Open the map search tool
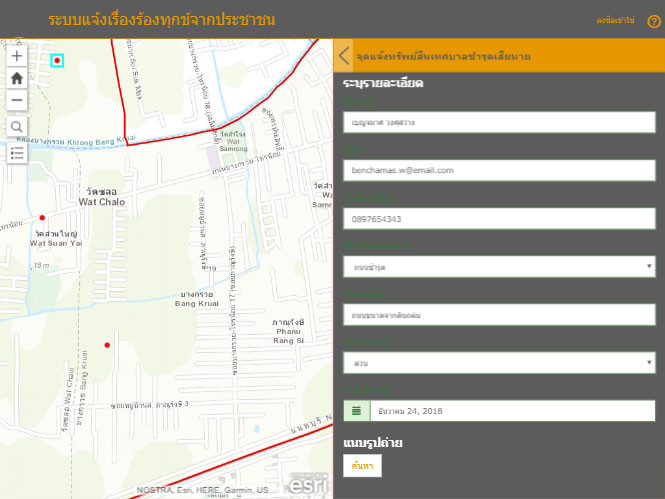The height and width of the screenshot is (499, 665). (16, 126)
